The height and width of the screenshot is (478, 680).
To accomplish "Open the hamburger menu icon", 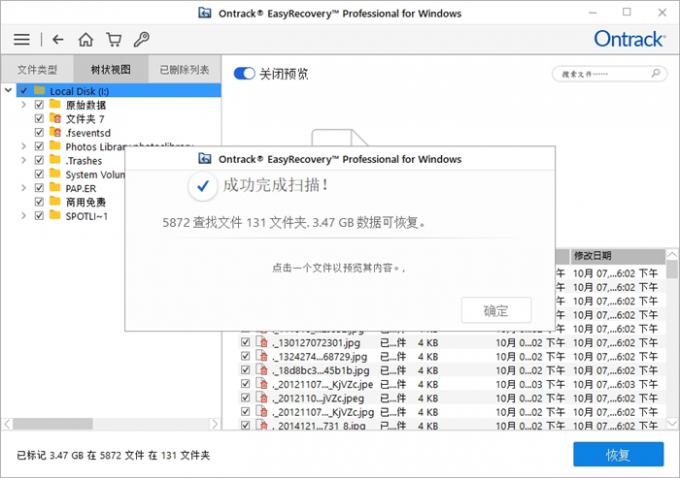I will click(x=22, y=40).
